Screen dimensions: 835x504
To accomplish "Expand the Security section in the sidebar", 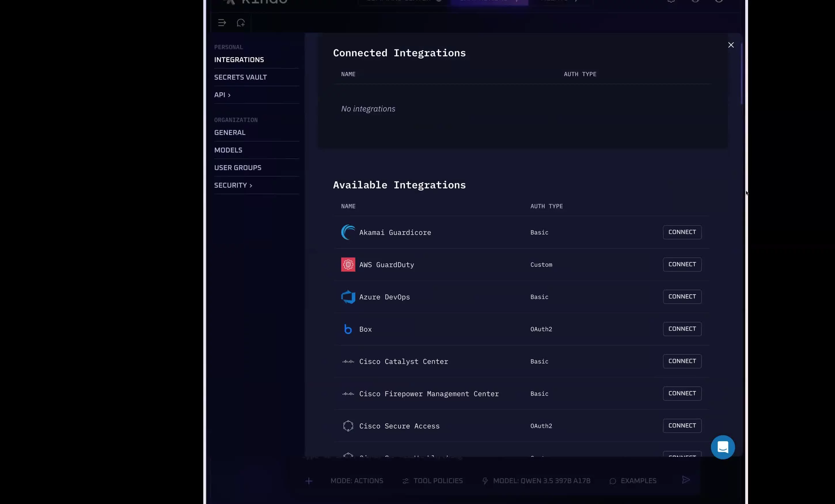I will coord(233,185).
